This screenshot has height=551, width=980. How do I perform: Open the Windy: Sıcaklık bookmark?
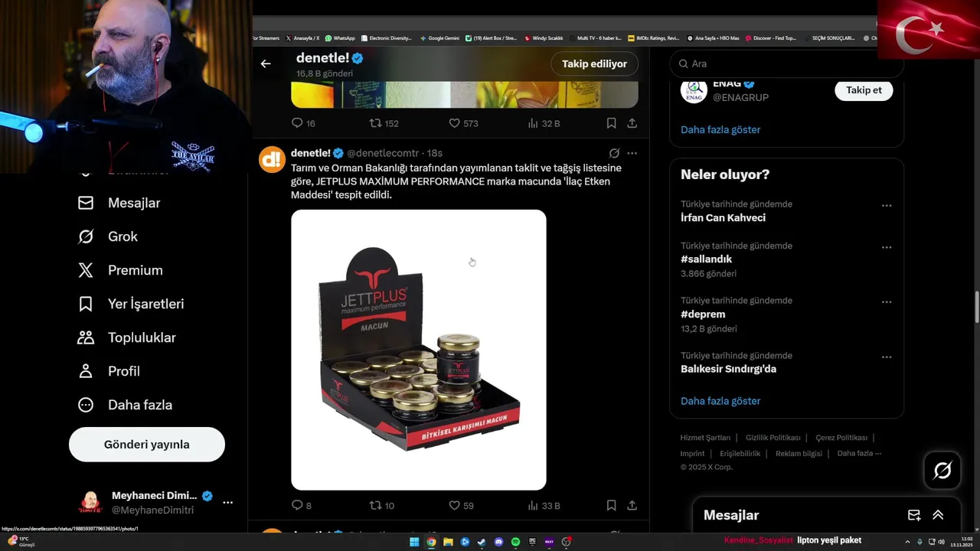[544, 38]
